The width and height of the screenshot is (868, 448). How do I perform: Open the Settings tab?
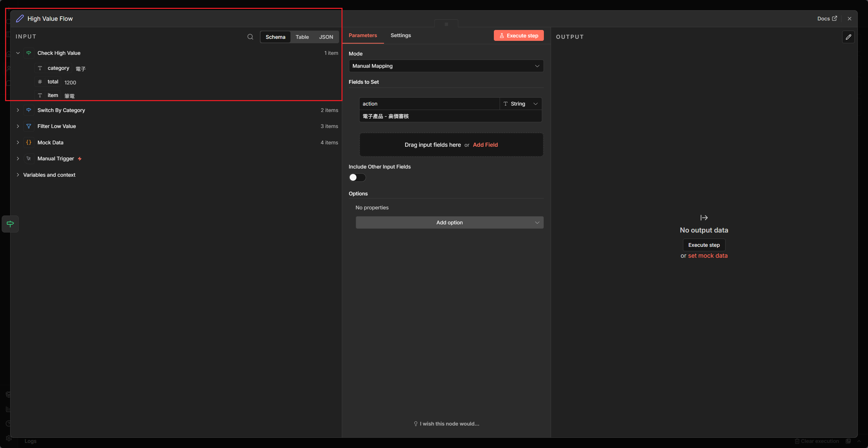(x=401, y=35)
